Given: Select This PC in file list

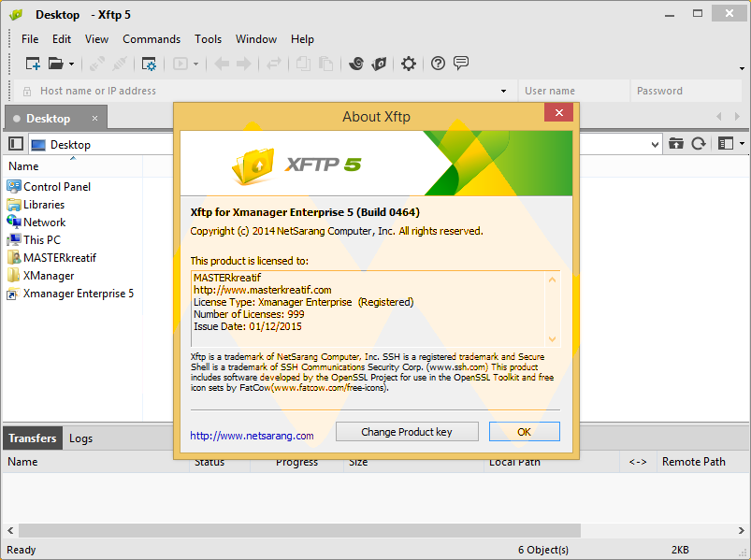Looking at the screenshot, I should [x=34, y=239].
